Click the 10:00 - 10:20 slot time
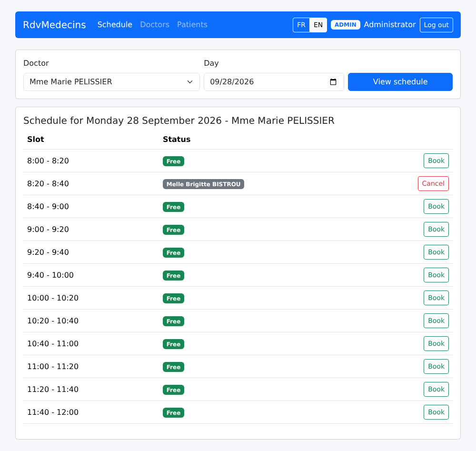476x451 pixels. click(x=53, y=298)
